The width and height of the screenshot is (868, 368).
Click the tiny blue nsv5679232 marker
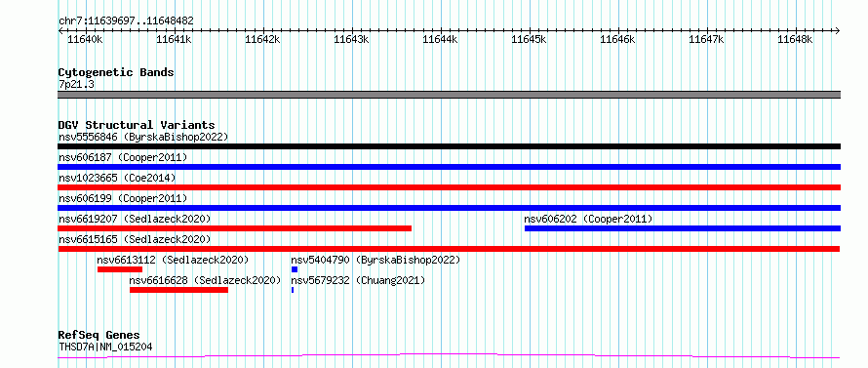point(293,290)
